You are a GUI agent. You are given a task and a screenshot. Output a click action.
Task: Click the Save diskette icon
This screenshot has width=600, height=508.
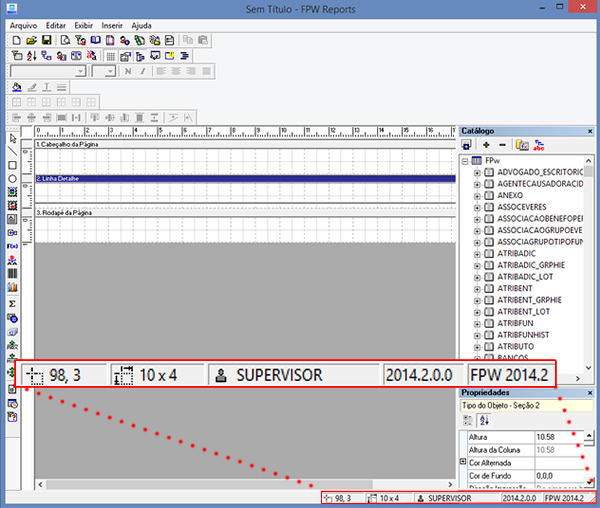[x=46, y=40]
